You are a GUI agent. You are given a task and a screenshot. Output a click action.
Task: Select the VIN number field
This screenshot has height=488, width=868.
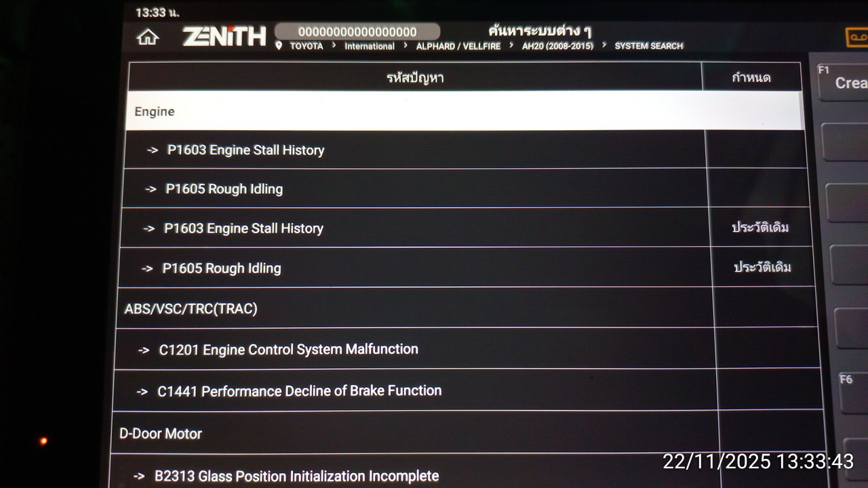(x=357, y=32)
